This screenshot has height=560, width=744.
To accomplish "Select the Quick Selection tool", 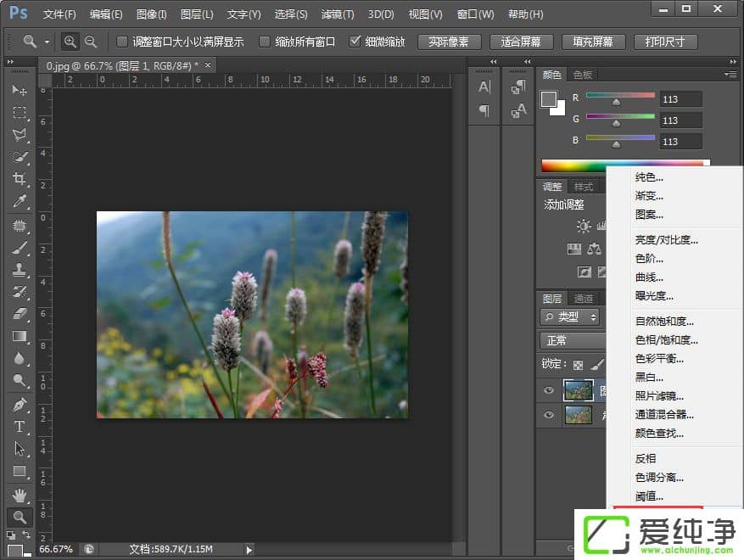I will (x=19, y=157).
